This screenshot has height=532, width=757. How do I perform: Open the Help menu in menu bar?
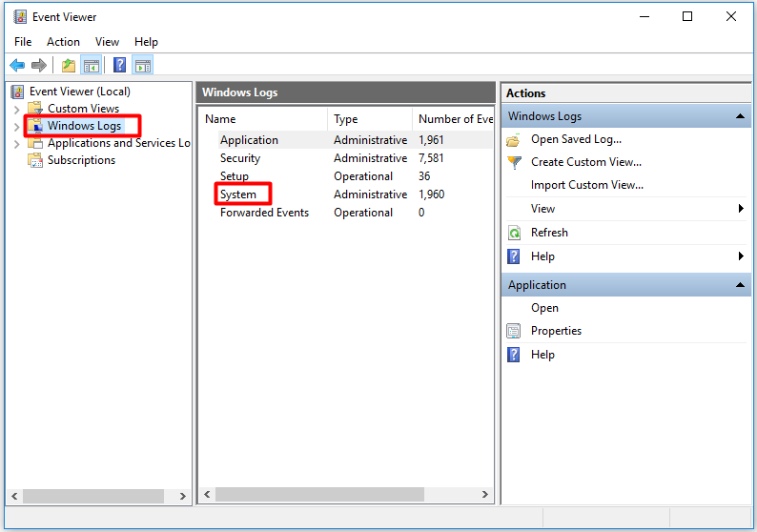[146, 42]
